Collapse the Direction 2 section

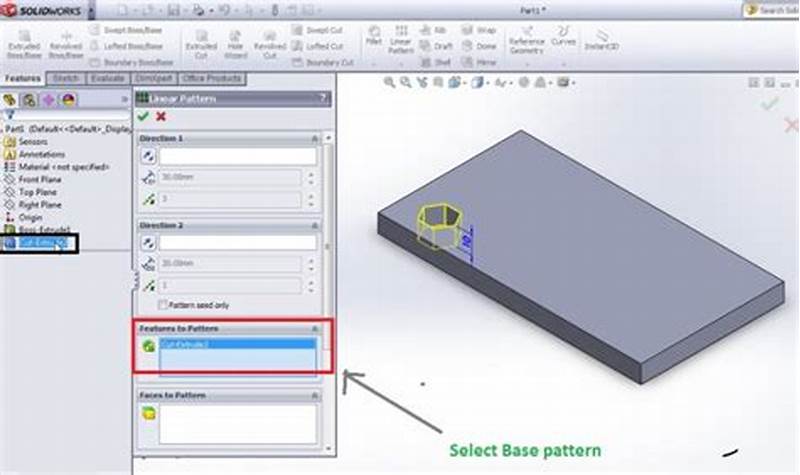(315, 226)
